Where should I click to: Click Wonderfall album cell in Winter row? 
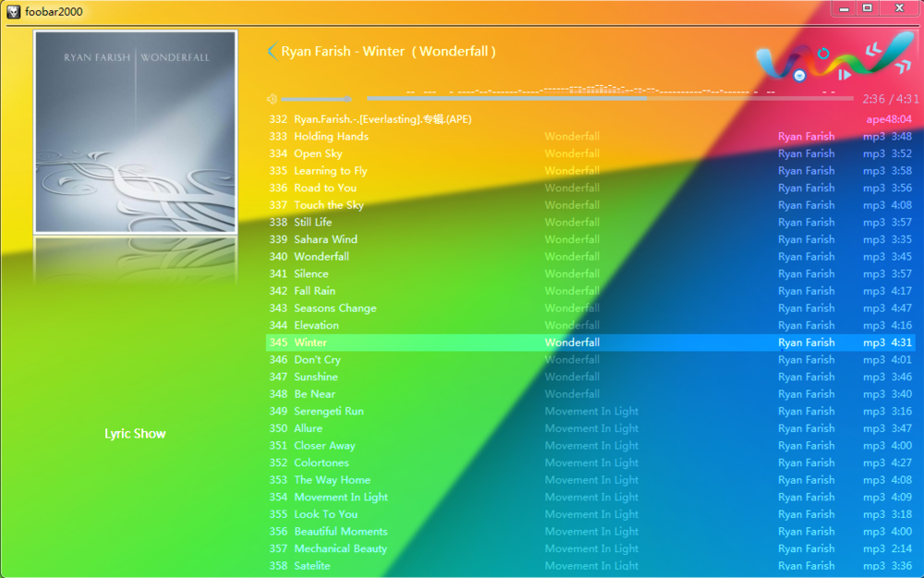[x=572, y=342]
